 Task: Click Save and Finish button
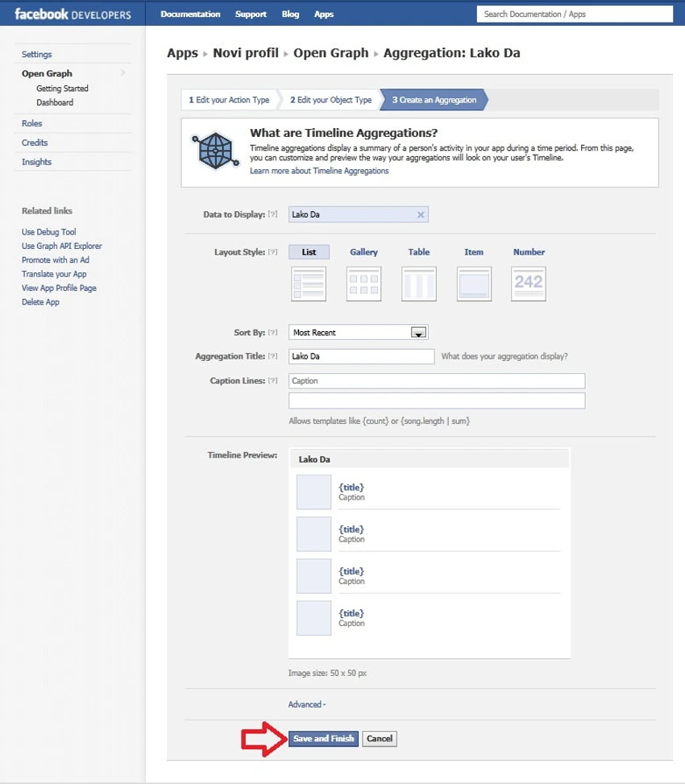click(x=323, y=739)
